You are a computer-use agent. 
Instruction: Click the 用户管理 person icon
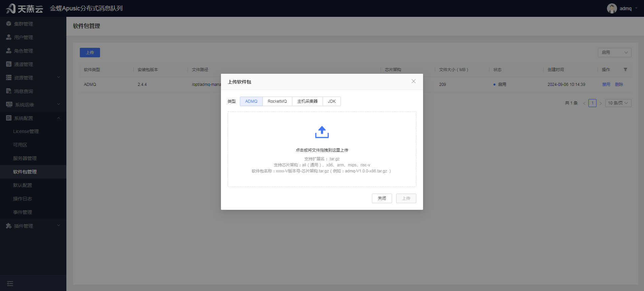pos(9,37)
